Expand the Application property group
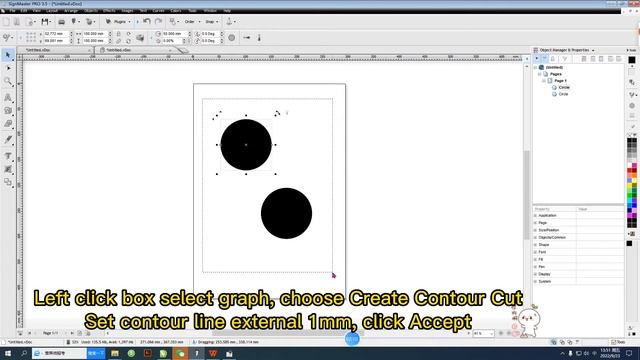Image resolution: width=640 pixels, height=360 pixels. (536, 216)
